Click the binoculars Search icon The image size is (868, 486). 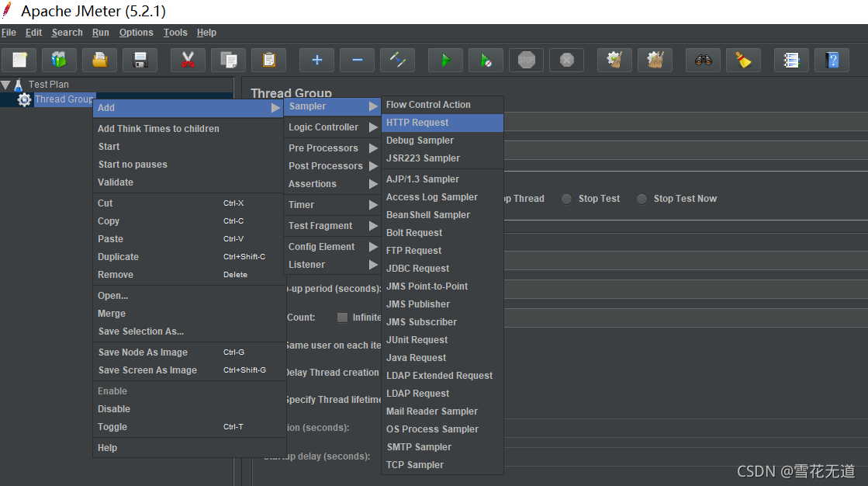[x=704, y=60]
